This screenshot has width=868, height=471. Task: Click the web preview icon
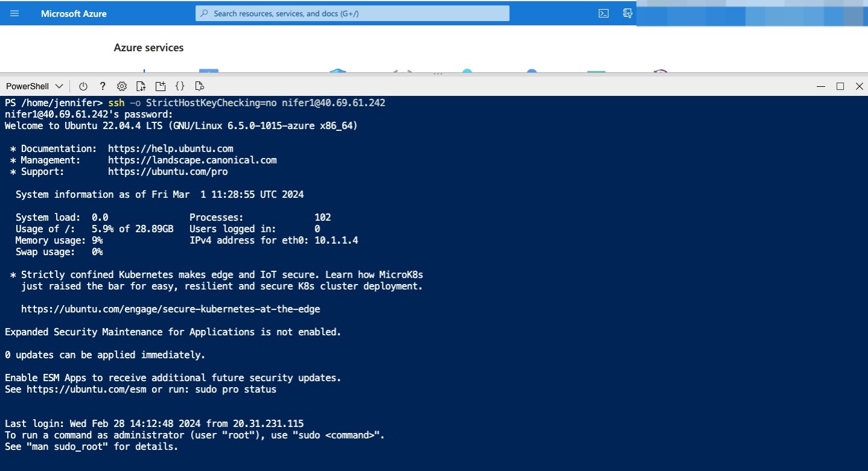pyautogui.click(x=200, y=86)
